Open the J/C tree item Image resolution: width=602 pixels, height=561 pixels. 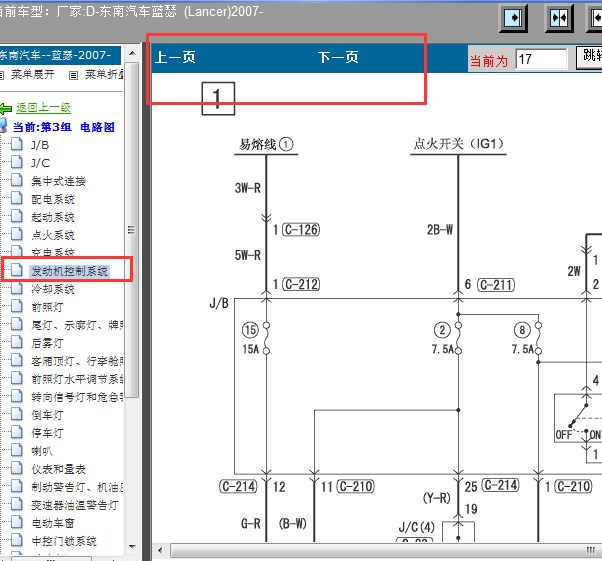(40, 163)
